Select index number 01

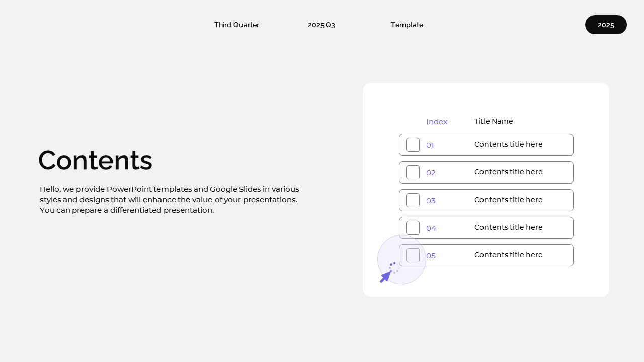430,145
